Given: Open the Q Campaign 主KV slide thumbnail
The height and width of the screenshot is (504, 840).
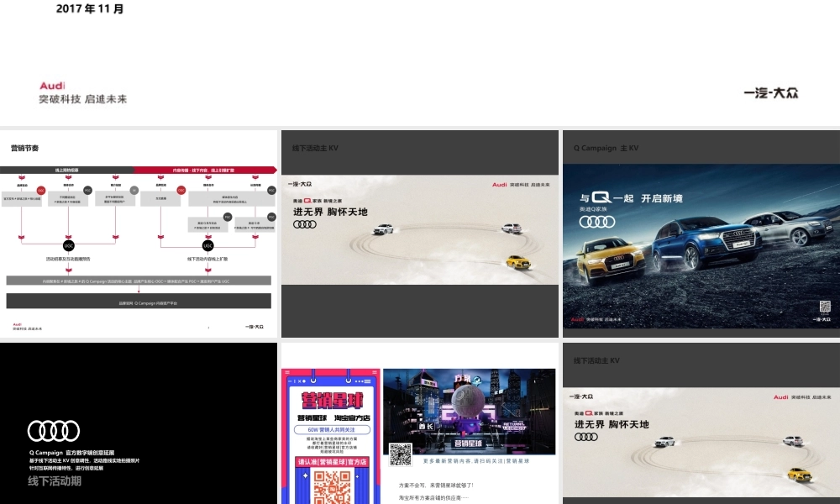Looking at the screenshot, I should [x=701, y=234].
